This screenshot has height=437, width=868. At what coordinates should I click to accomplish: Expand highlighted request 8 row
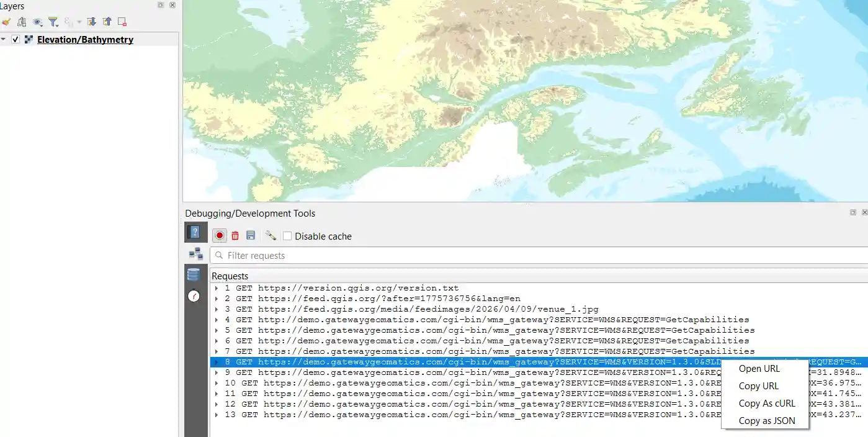pos(216,362)
